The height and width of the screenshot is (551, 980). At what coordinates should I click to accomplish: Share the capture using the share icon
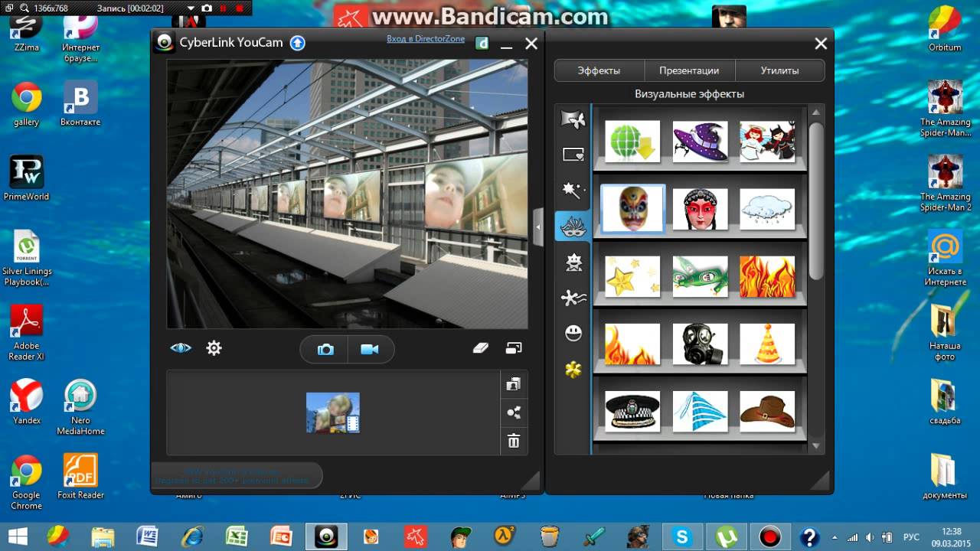click(x=514, y=413)
